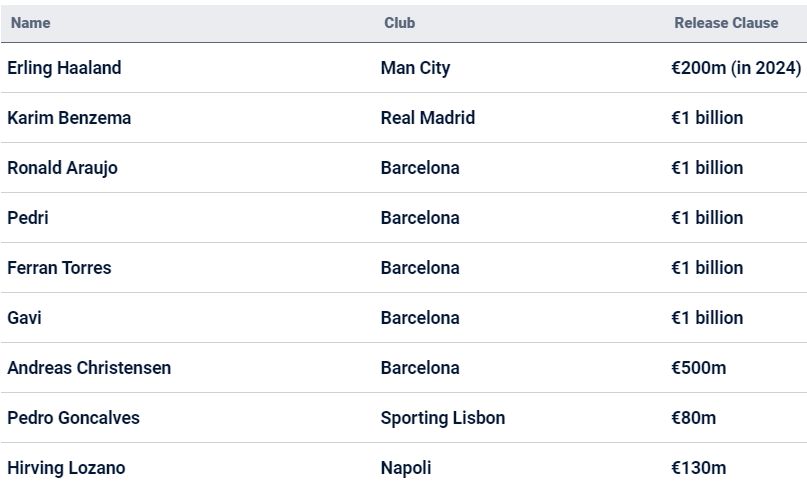Select the Sporting Lisbon club cell
Viewport: 807px width, 488px height.
tap(443, 418)
